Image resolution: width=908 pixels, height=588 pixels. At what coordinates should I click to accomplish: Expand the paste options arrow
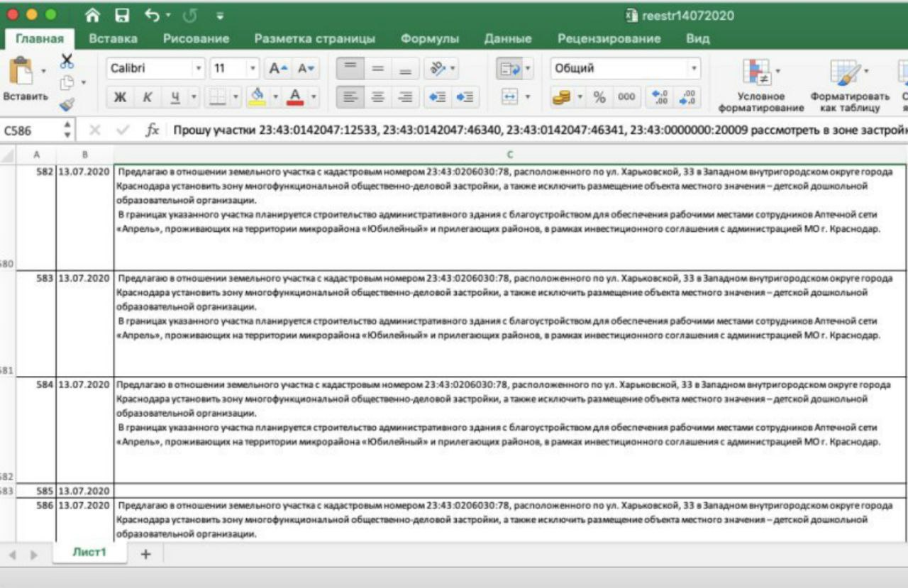[x=44, y=70]
